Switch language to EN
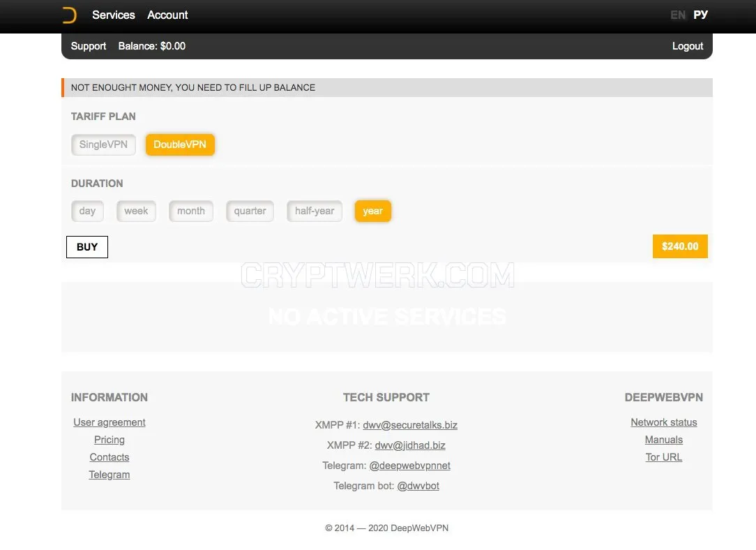756x550 pixels. (677, 15)
